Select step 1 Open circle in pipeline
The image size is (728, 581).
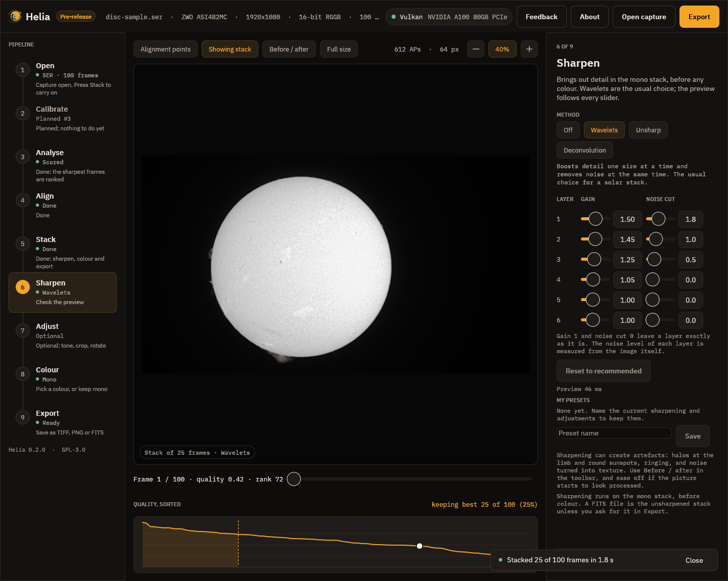tap(22, 70)
